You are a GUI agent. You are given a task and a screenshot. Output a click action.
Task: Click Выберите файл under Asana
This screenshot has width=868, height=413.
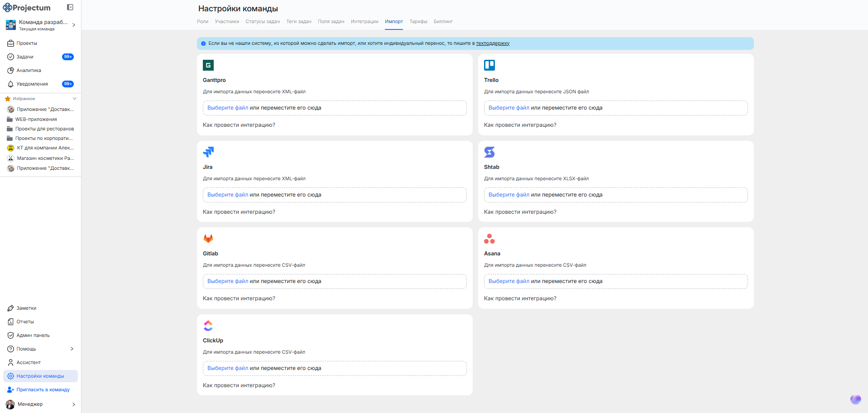[508, 281]
